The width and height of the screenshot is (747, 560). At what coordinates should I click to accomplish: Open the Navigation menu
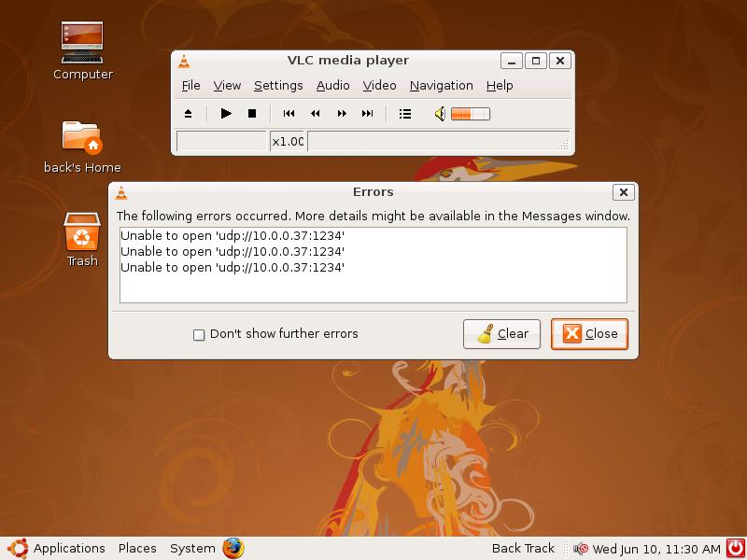click(441, 86)
